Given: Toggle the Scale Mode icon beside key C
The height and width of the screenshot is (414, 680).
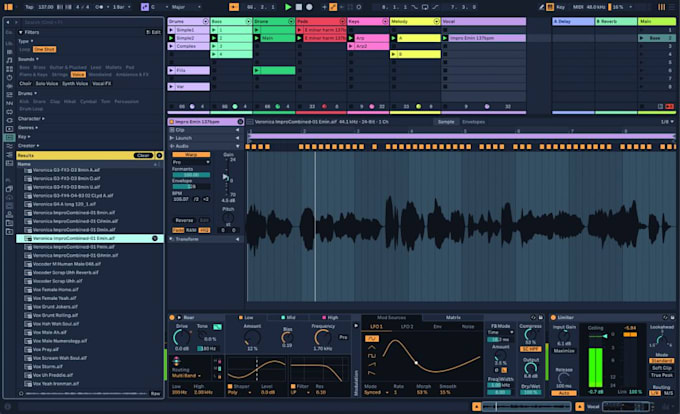Looking at the screenshot, I should (145, 7).
